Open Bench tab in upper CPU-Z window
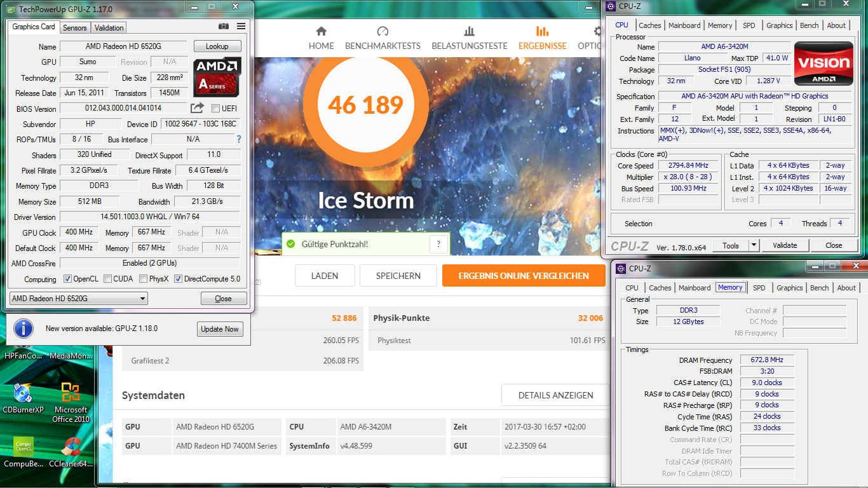Image resolution: width=868 pixels, height=488 pixels. [x=810, y=25]
